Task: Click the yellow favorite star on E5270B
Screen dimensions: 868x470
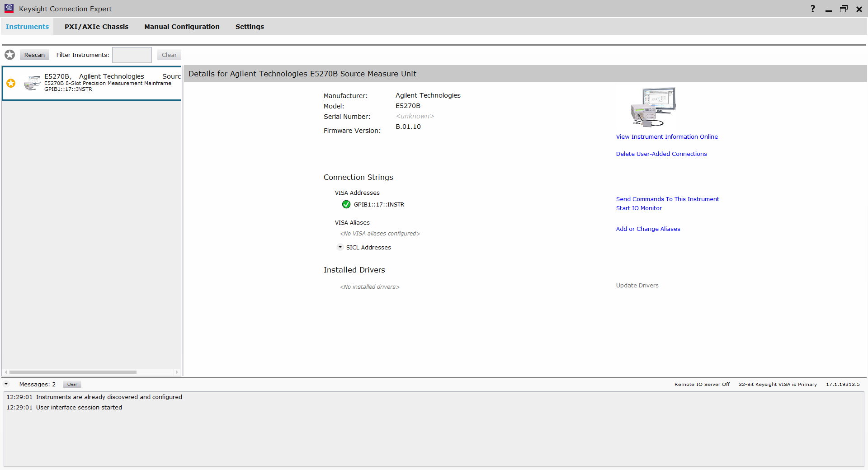Action: 11,83
